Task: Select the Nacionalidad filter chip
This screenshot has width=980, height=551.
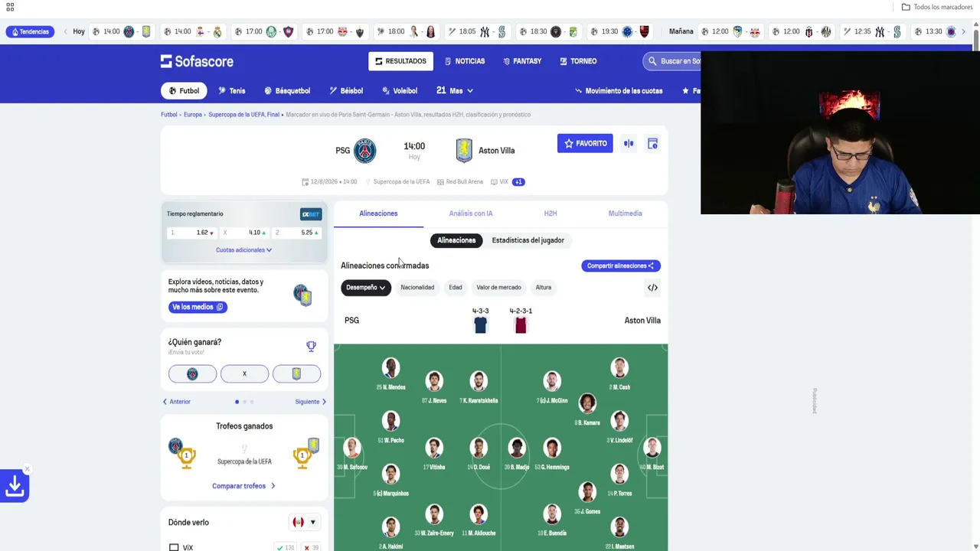Action: coord(417,288)
